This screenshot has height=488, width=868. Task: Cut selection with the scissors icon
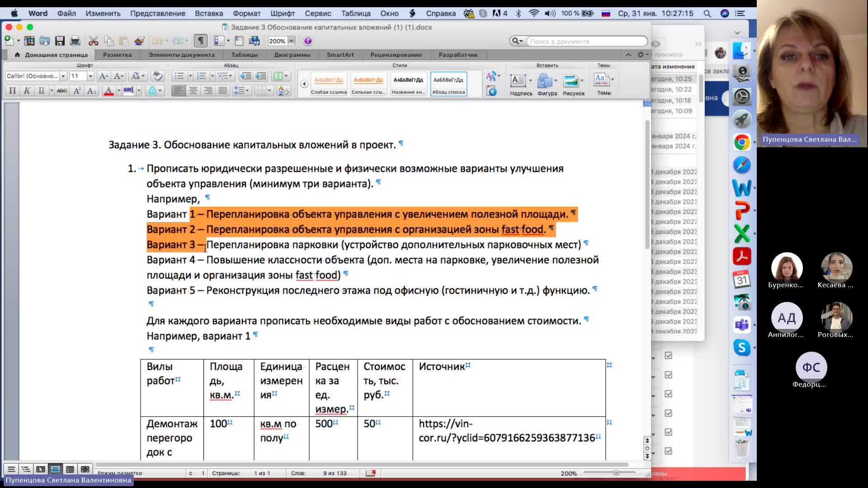click(x=93, y=41)
